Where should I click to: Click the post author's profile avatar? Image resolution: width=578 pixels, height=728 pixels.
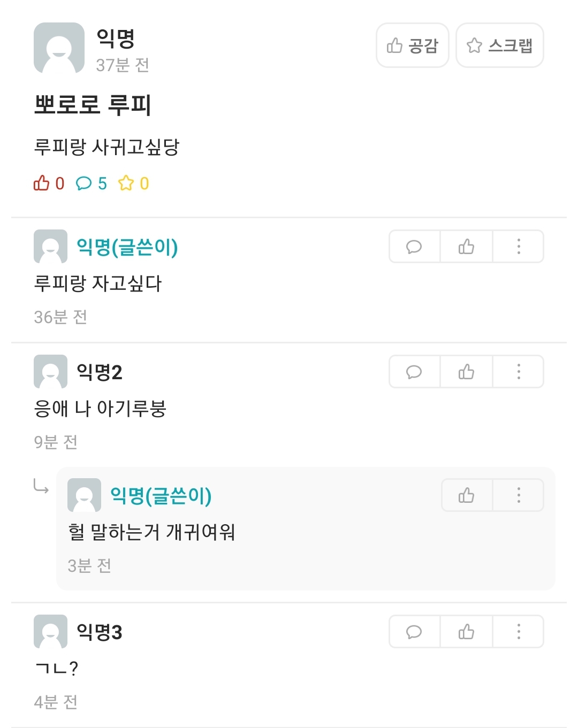click(x=59, y=48)
